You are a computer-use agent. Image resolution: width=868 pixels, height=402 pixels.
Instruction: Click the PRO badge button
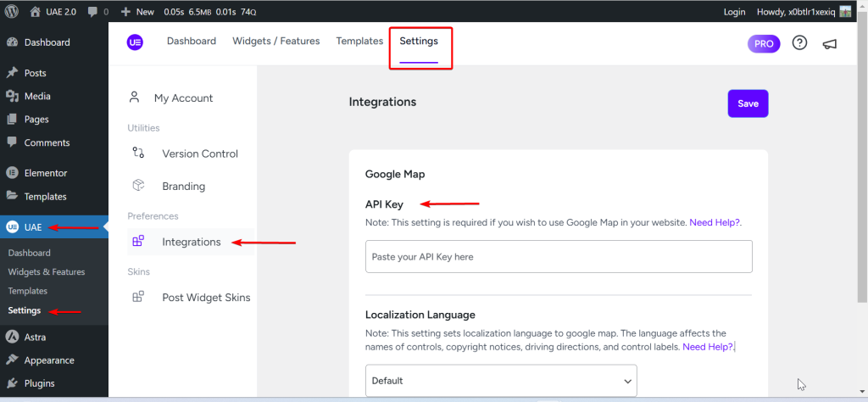point(764,44)
